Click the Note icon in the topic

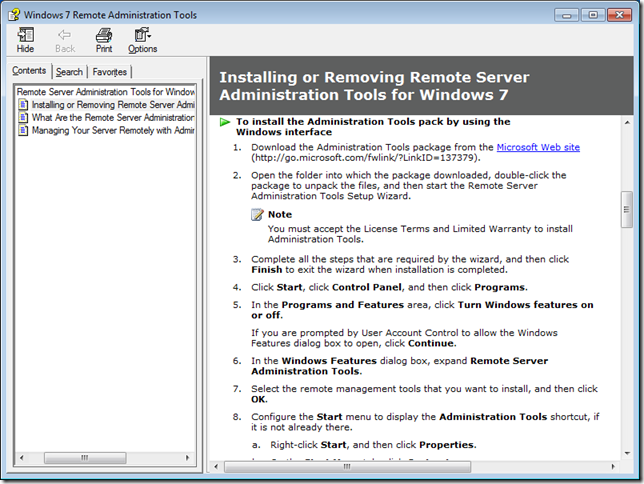(x=258, y=214)
